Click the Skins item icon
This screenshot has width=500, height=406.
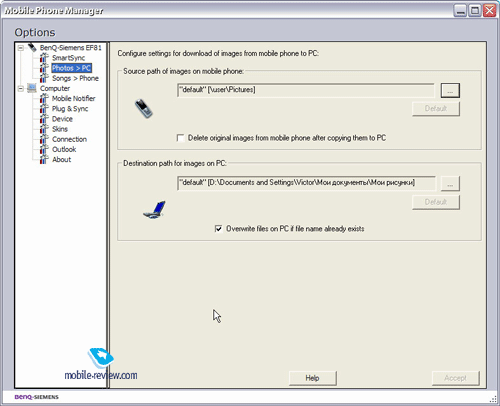(x=44, y=129)
